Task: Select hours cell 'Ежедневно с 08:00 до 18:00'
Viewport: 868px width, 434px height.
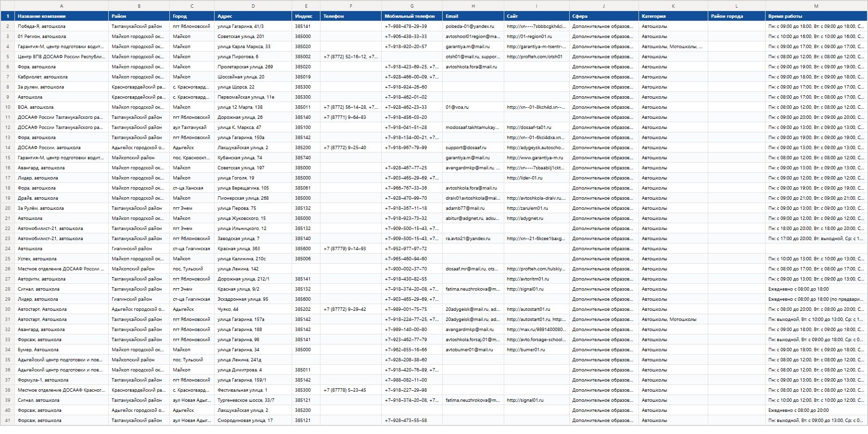Action: tap(816, 289)
